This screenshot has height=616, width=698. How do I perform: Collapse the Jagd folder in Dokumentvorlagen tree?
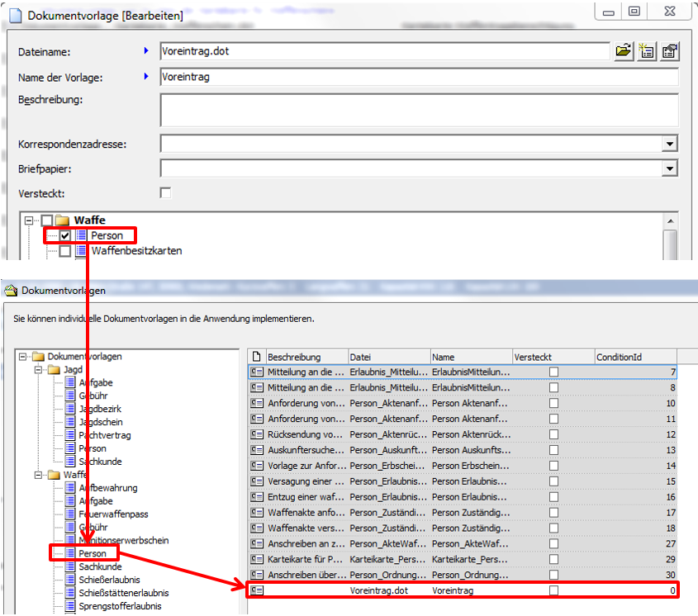pyautogui.click(x=39, y=370)
